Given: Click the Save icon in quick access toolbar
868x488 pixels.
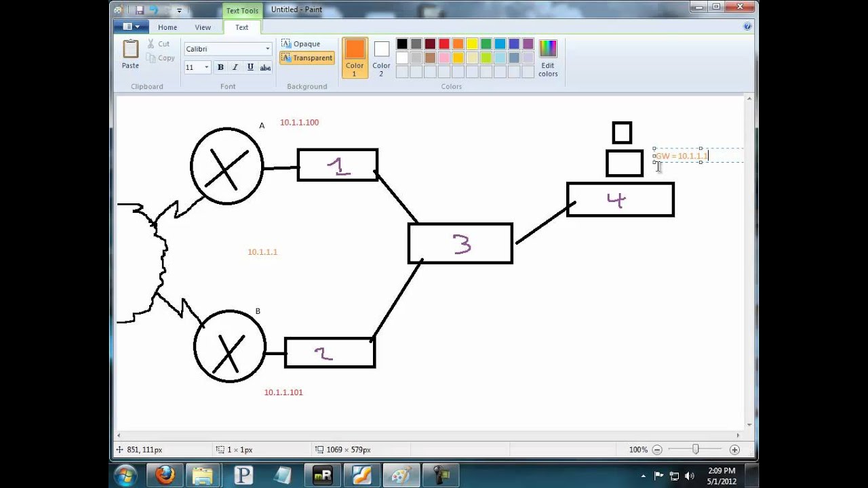Looking at the screenshot, I should click(139, 10).
